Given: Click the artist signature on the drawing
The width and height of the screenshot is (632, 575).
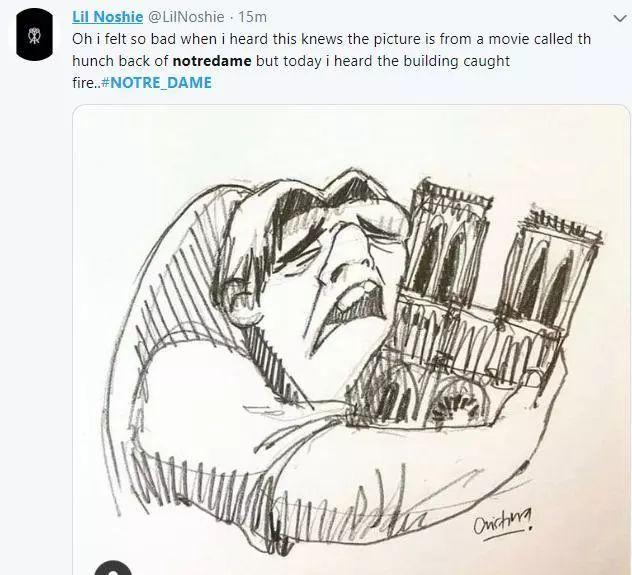Looking at the screenshot, I should pyautogui.click(x=504, y=525).
